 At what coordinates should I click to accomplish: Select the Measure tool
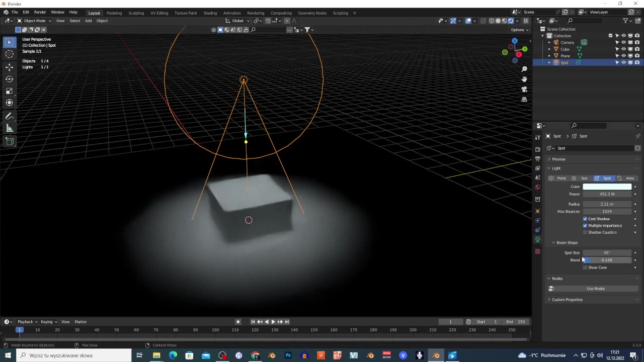point(9,128)
